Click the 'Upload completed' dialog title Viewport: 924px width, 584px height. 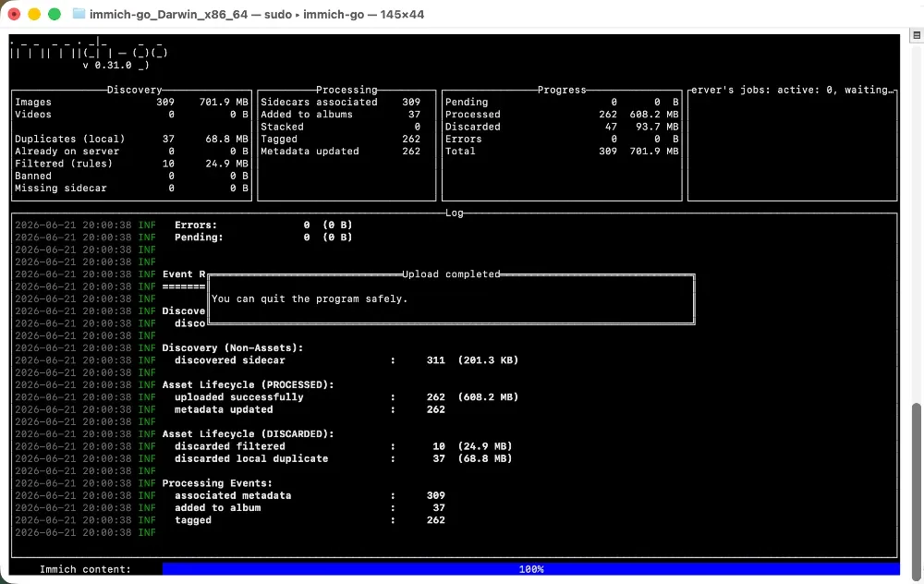coord(451,274)
